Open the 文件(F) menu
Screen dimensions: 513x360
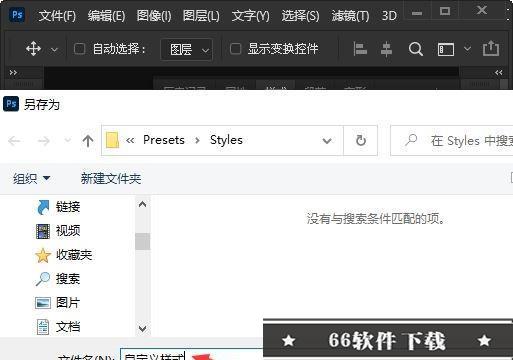(x=57, y=16)
